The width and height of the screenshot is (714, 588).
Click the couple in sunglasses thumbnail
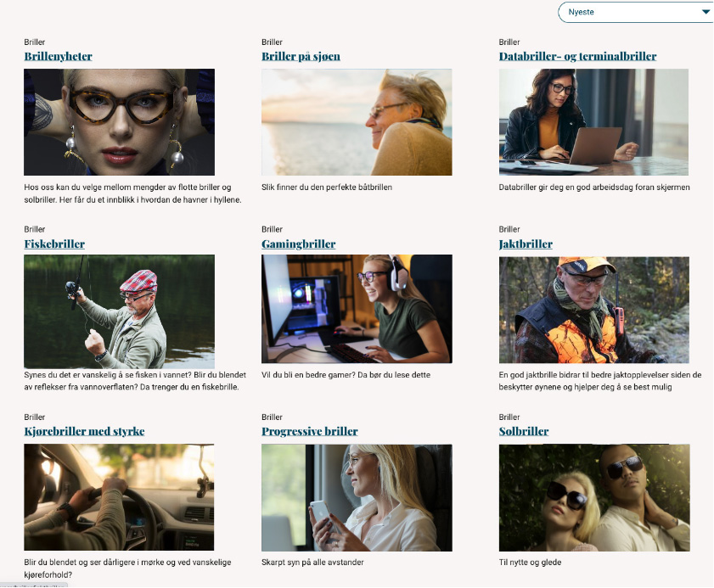pos(594,498)
